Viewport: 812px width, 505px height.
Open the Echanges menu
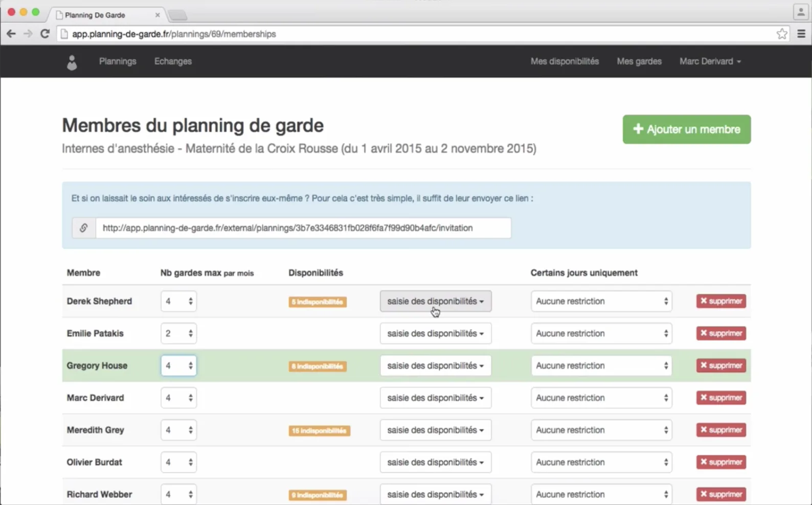click(x=173, y=61)
